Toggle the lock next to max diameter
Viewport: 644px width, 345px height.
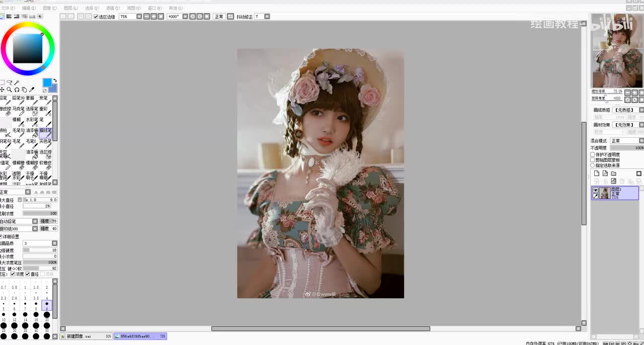[20, 200]
